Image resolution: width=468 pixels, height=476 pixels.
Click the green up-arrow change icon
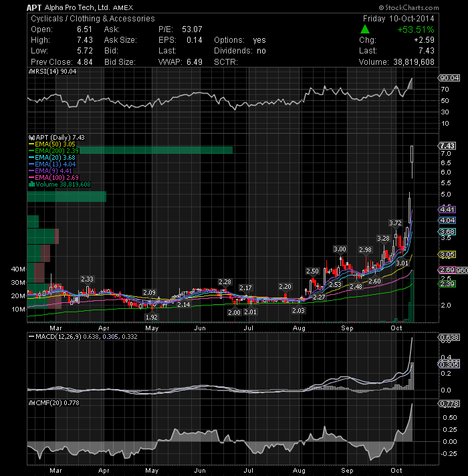click(x=365, y=29)
